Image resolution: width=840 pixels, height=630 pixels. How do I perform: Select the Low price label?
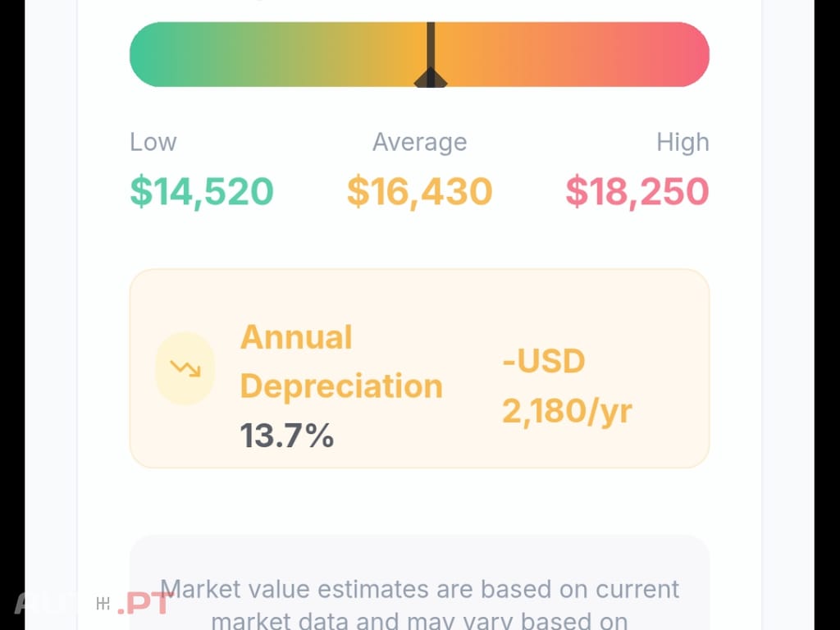pyautogui.click(x=153, y=142)
